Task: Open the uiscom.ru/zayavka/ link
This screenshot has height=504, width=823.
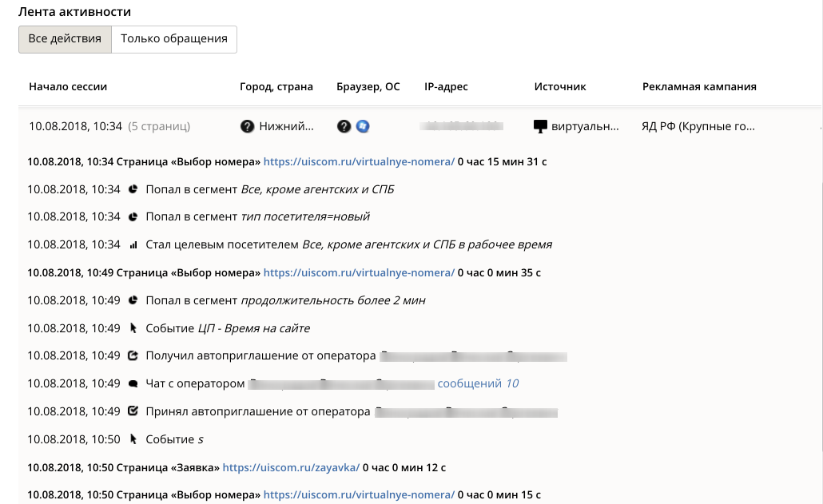Action: pyautogui.click(x=291, y=467)
